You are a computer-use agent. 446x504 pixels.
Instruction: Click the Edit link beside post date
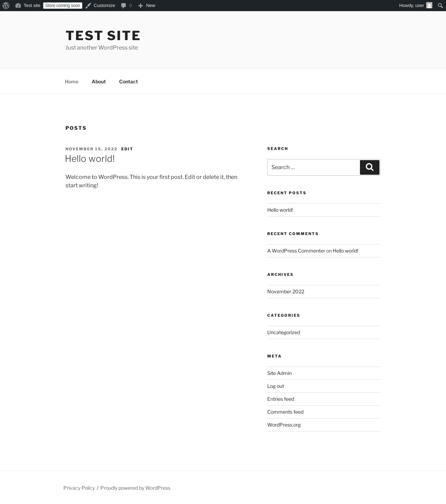[x=127, y=149]
